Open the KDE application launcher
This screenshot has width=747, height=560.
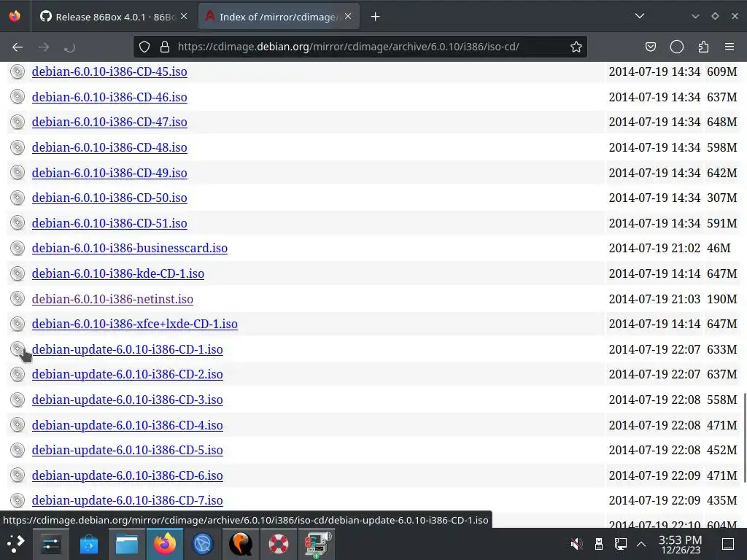pyautogui.click(x=15, y=543)
